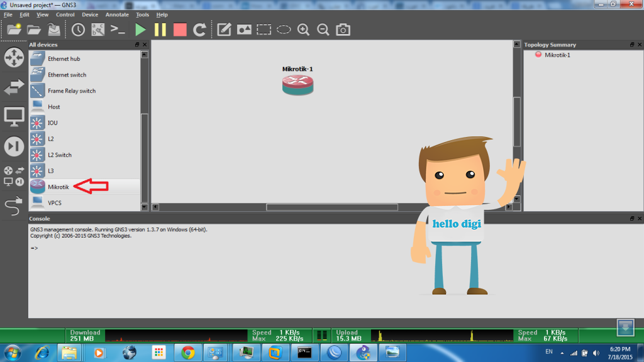This screenshot has width=644, height=362.
Task: Float the Console panel
Action: coord(632,218)
